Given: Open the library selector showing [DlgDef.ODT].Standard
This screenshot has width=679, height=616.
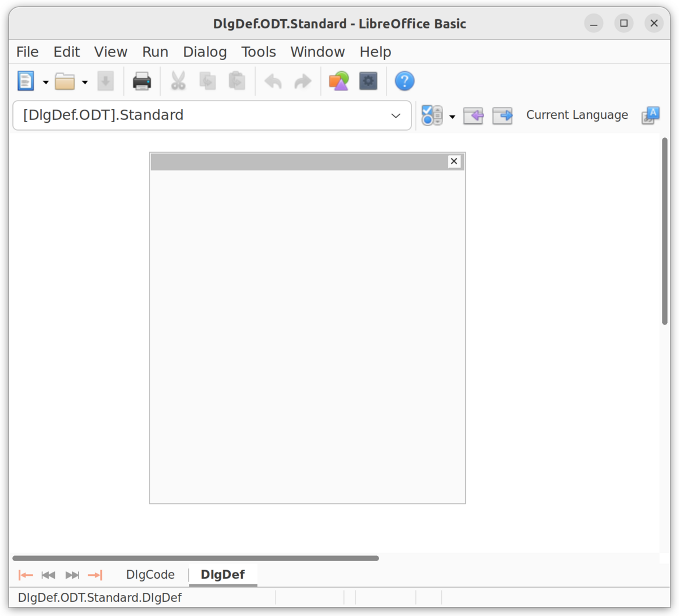Looking at the screenshot, I should click(x=212, y=115).
